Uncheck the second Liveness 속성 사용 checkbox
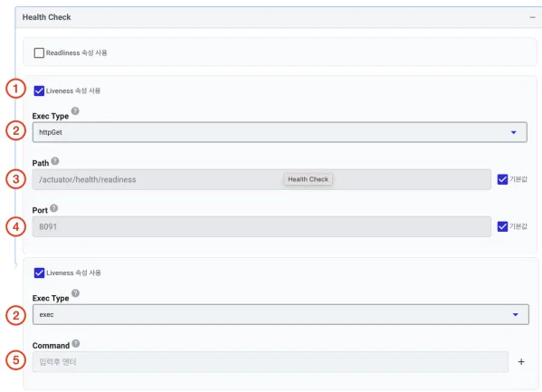Image resolution: width=542 pixels, height=392 pixels. pos(39,273)
